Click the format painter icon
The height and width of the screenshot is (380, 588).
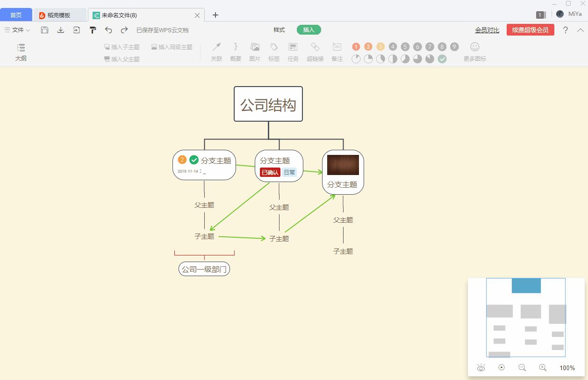[x=93, y=29]
